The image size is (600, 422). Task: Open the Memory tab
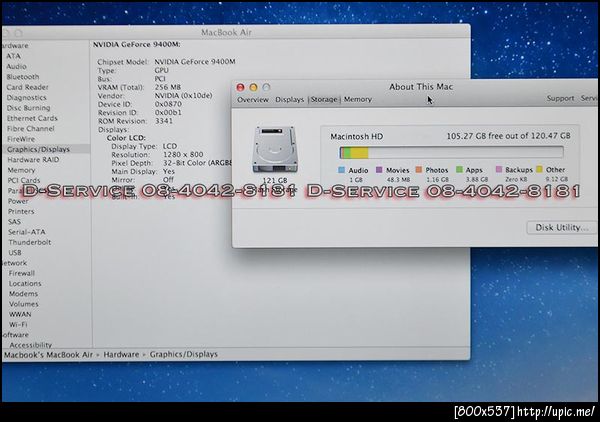point(358,99)
